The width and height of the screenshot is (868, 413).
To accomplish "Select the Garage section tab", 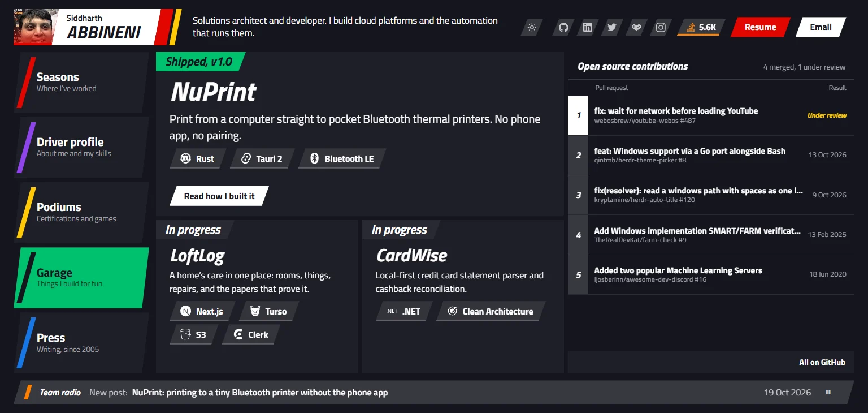I will click(x=81, y=278).
